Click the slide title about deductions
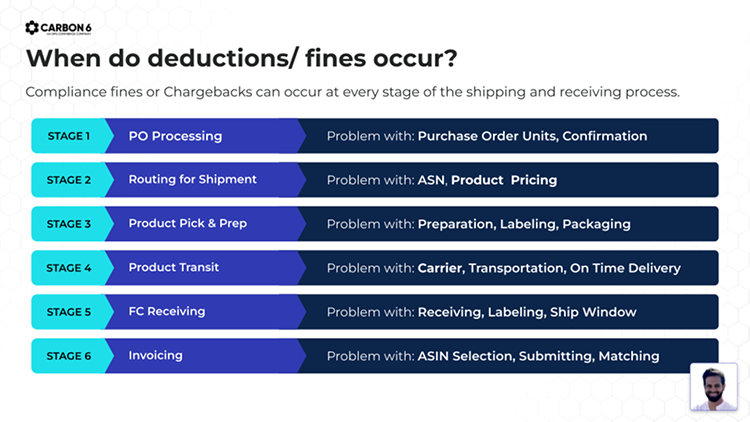This screenshot has width=750, height=422. click(241, 58)
